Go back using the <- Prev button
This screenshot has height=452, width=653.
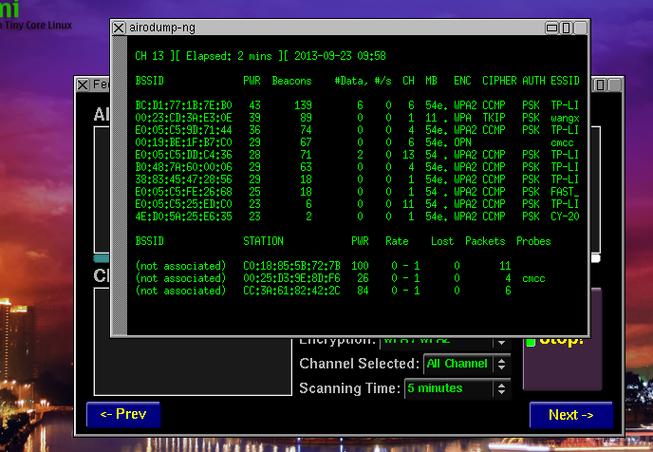(123, 415)
